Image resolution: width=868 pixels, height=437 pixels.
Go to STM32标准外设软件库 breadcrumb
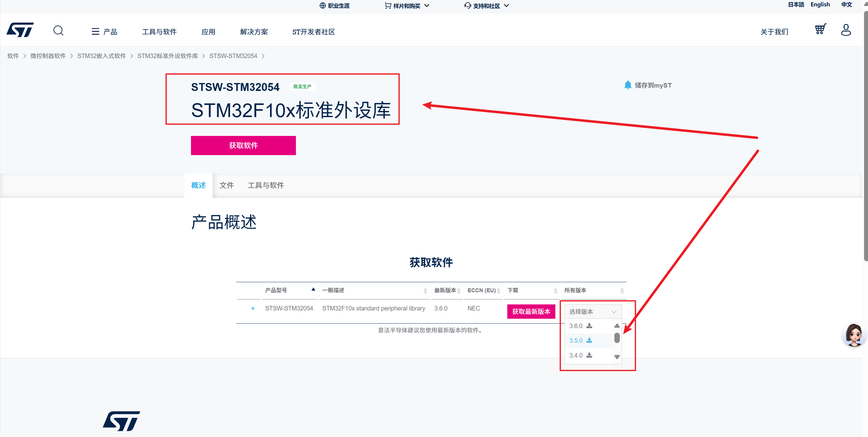(x=168, y=56)
